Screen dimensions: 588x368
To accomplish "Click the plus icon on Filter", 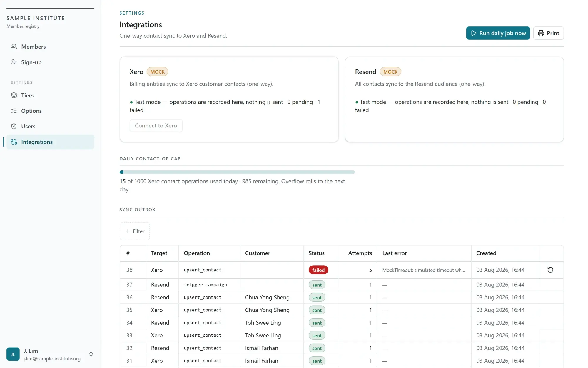I will [128, 231].
